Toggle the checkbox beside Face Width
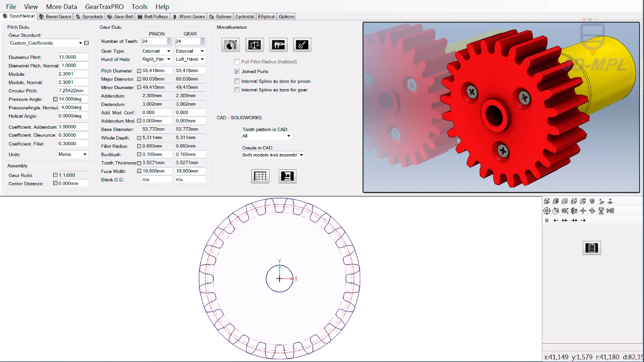This screenshot has width=644, height=362. pos(139,172)
